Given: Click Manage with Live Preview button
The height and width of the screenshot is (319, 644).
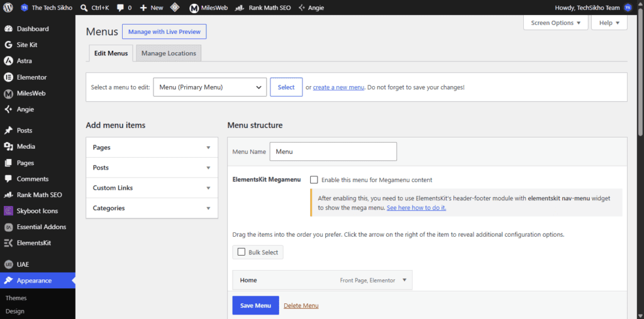Looking at the screenshot, I should 164,31.
